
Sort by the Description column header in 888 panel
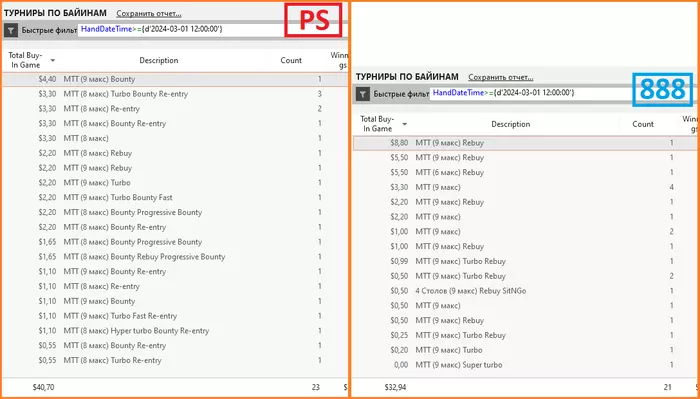[510, 124]
